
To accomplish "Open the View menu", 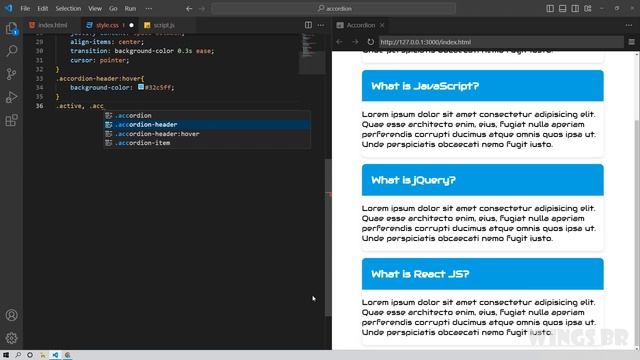I will point(95,8).
